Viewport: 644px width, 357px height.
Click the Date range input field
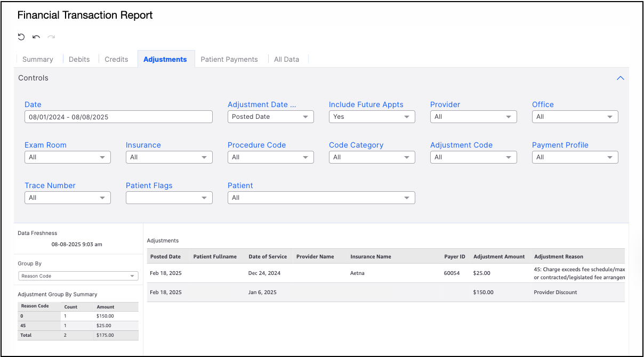click(x=118, y=117)
